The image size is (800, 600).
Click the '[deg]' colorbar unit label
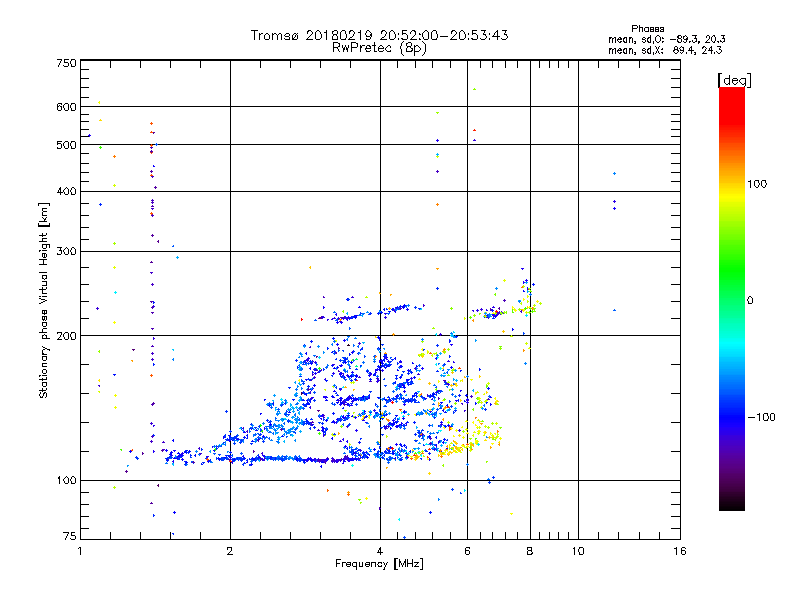pyautogui.click(x=734, y=80)
